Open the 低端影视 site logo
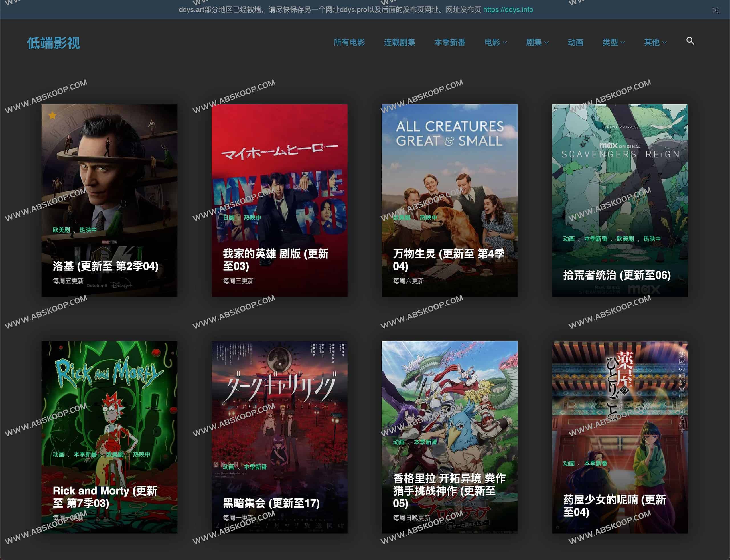Image resolution: width=730 pixels, height=560 pixels. click(53, 43)
